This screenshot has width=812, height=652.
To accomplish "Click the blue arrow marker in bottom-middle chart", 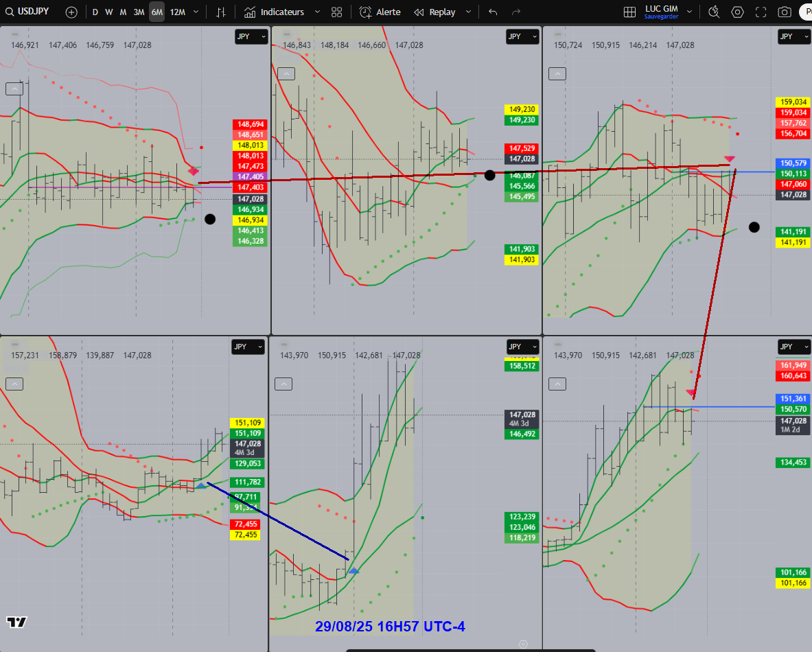I will point(353,570).
